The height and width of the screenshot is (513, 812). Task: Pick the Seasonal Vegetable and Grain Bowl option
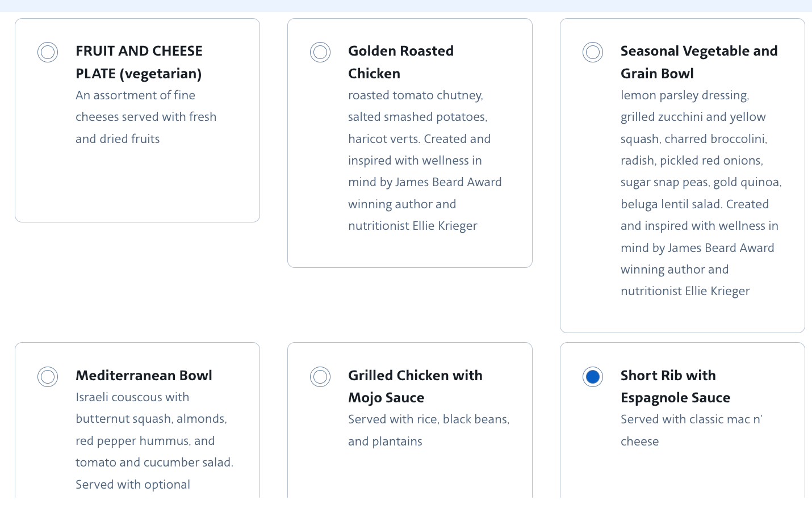[593, 52]
